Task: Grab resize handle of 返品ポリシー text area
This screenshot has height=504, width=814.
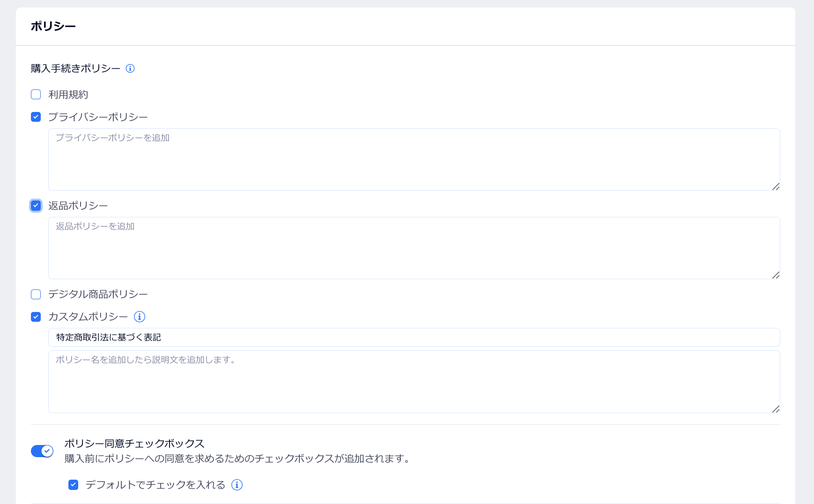Action: coord(776,275)
